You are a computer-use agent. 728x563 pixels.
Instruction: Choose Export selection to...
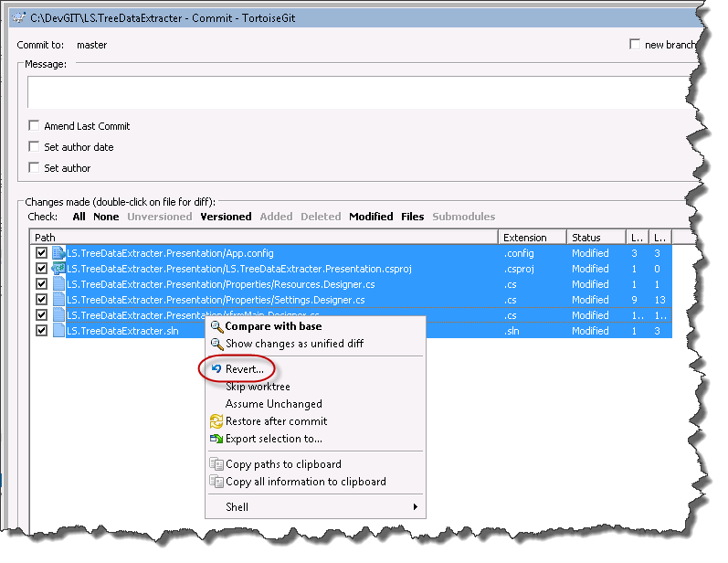[x=315, y=439]
